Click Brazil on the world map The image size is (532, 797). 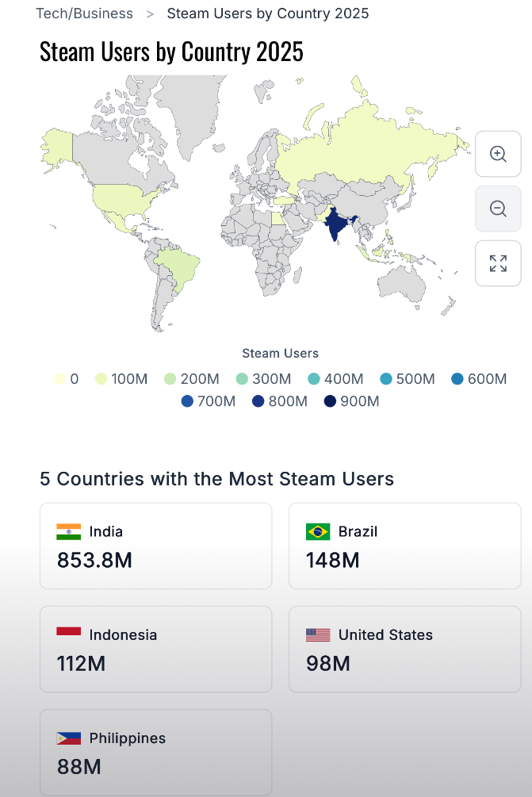pyautogui.click(x=179, y=266)
